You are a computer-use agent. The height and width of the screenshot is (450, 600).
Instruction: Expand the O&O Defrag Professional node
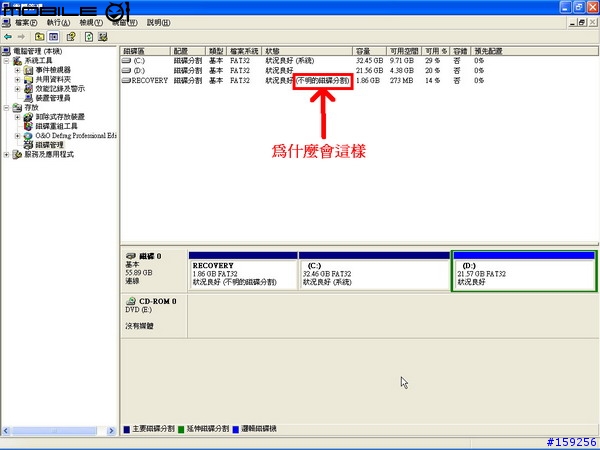point(17,135)
